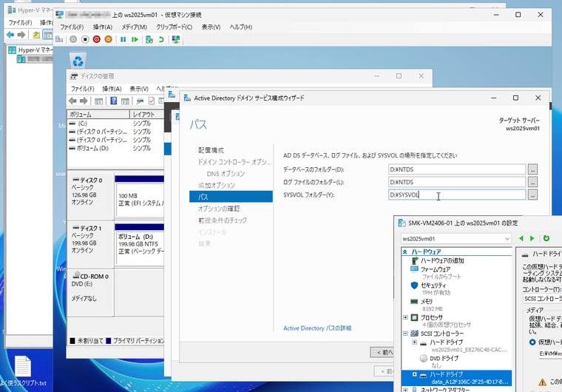Viewport: 562px width, 392px height.
Task: Click the Turn Off (stop) icon in VM toolbar
Action: [85, 39]
